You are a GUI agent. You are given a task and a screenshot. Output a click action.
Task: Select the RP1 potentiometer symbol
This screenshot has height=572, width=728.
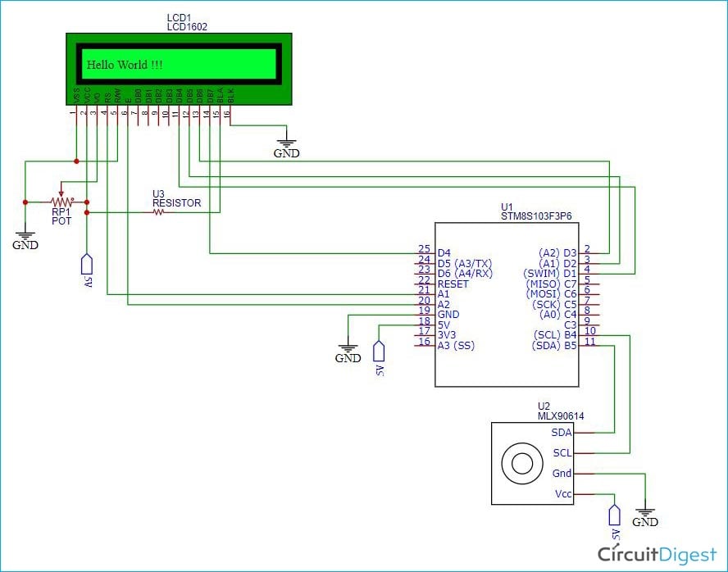point(62,201)
